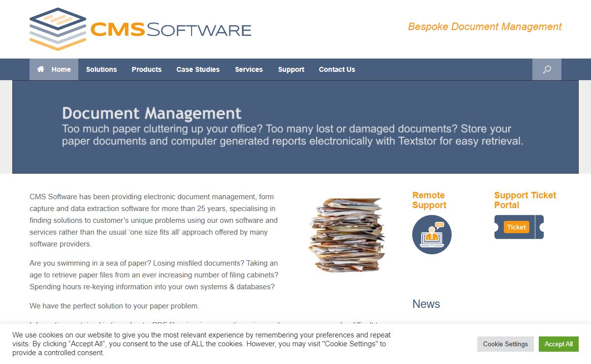The image size is (591, 364).
Task: Open the Case Studies menu
Action: (x=198, y=69)
